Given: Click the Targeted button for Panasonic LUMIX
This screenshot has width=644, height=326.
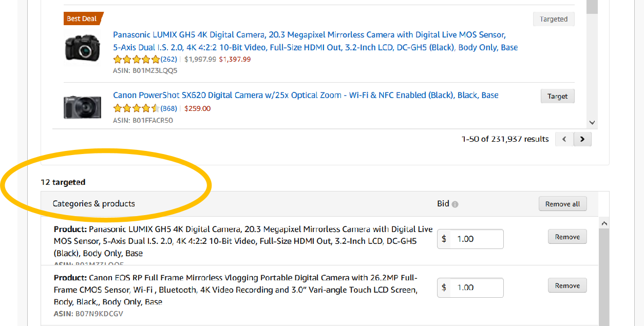Looking at the screenshot, I should 553,20.
